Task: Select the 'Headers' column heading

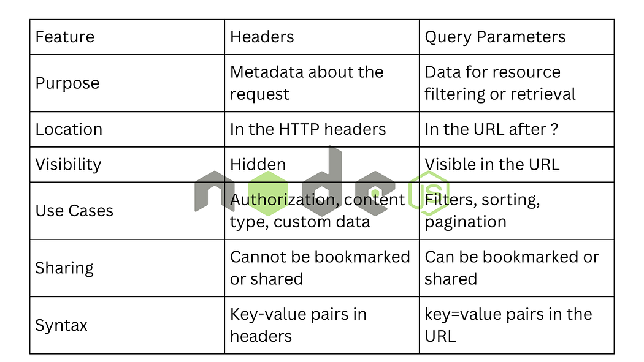Action: tap(262, 37)
